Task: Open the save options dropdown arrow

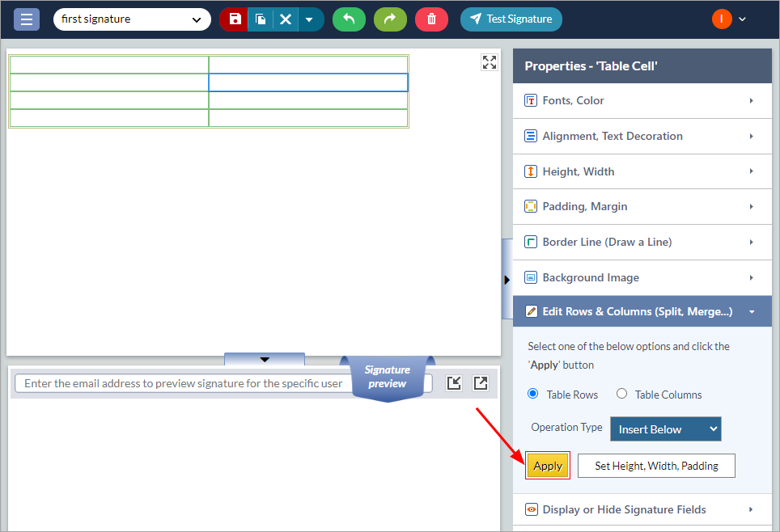Action: pos(309,19)
